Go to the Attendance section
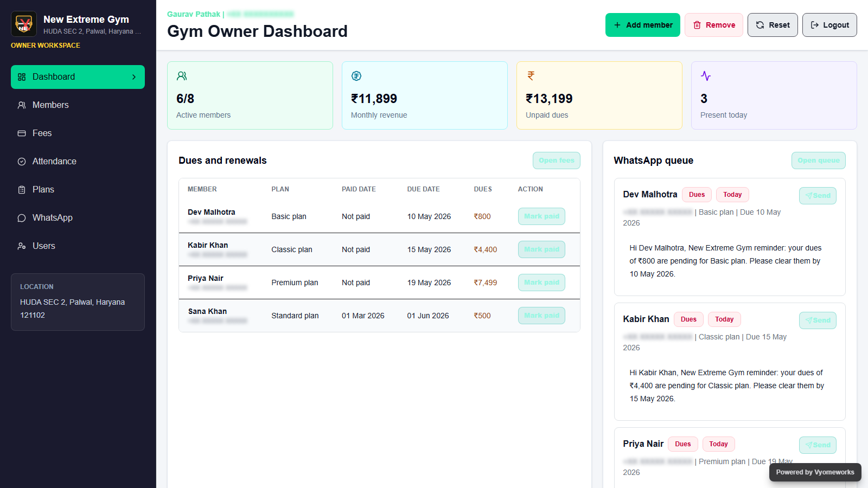Viewport: 868px width, 488px height. point(78,162)
